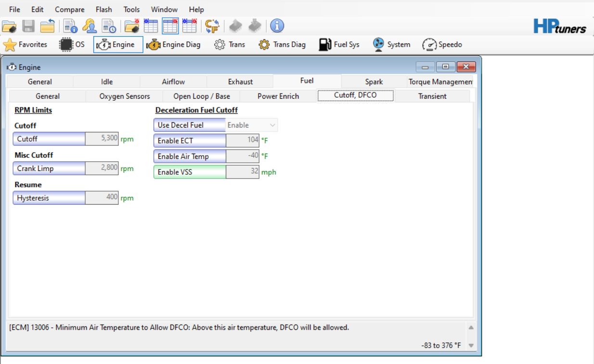The width and height of the screenshot is (594, 364).
Task: Open the Speedo gauge section
Action: pyautogui.click(x=442, y=45)
